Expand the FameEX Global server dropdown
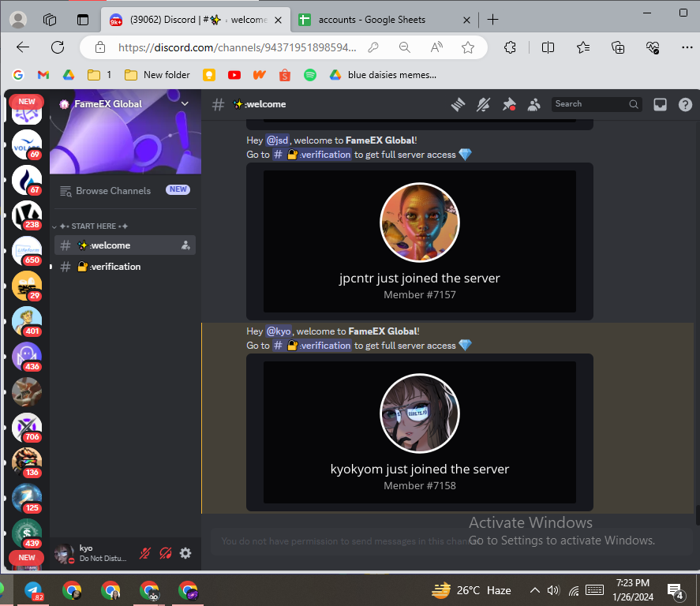The height and width of the screenshot is (606, 700). [x=185, y=103]
